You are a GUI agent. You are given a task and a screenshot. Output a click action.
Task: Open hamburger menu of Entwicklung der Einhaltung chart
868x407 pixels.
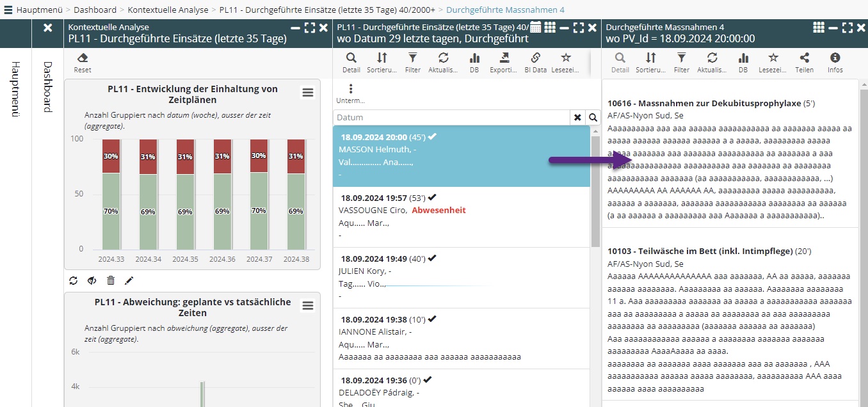(308, 93)
